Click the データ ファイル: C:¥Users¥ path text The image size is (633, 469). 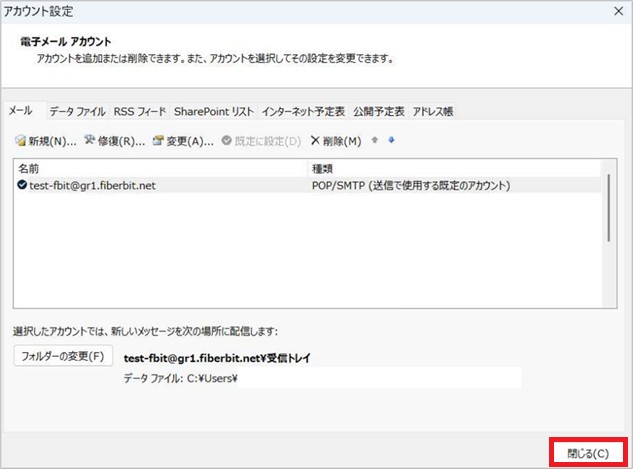[180, 378]
